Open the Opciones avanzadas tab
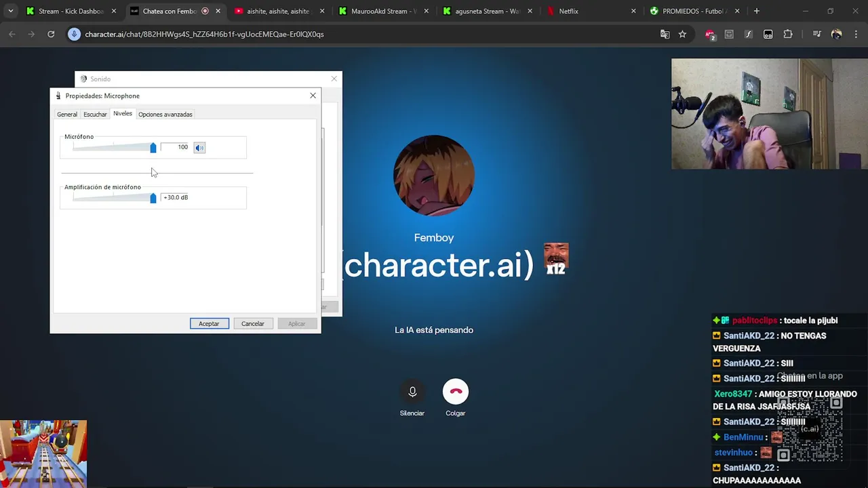868x488 pixels. pos(165,115)
